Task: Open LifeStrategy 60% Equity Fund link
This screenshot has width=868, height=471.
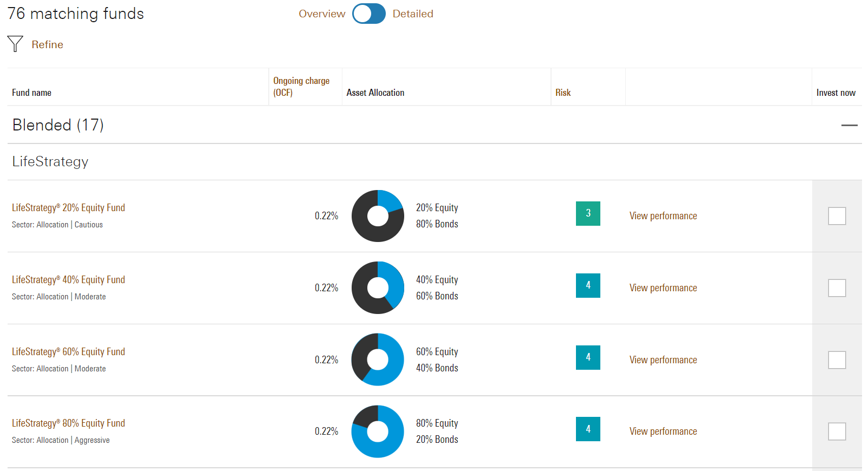Action: tap(68, 351)
